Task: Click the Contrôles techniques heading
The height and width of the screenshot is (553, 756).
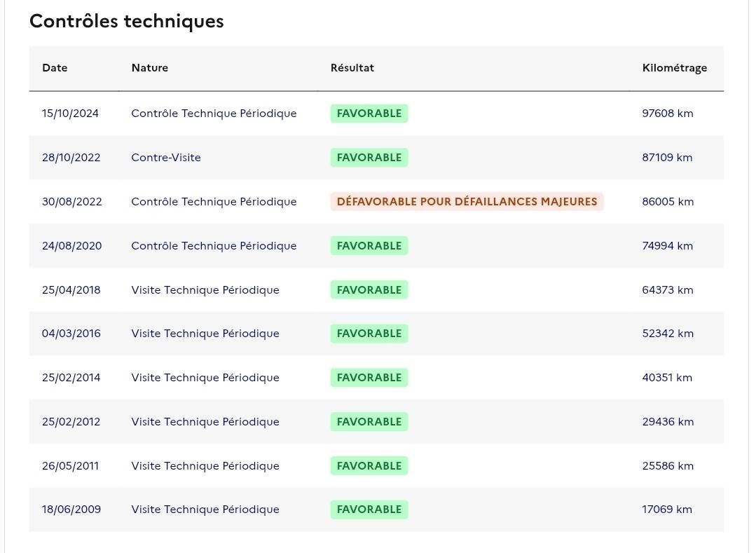Action: (x=126, y=21)
